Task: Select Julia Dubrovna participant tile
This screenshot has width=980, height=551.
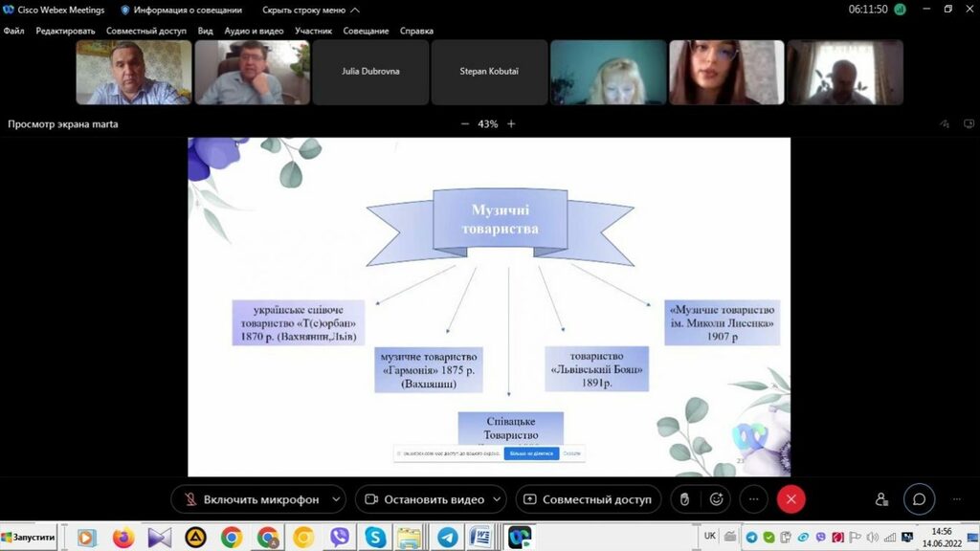Action: (x=370, y=72)
